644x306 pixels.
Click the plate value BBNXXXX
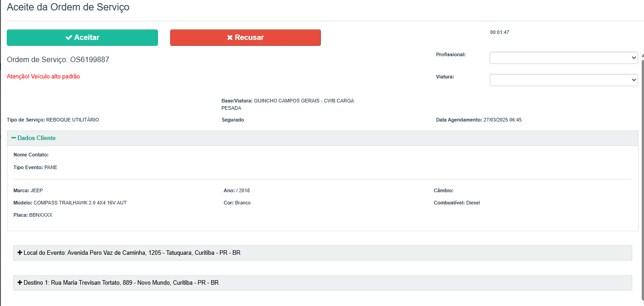(x=41, y=215)
